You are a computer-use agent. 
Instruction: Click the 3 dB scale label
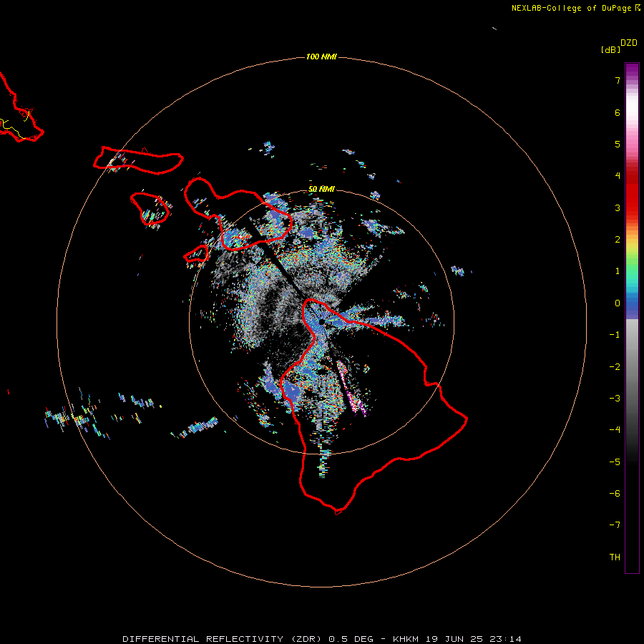pyautogui.click(x=618, y=208)
